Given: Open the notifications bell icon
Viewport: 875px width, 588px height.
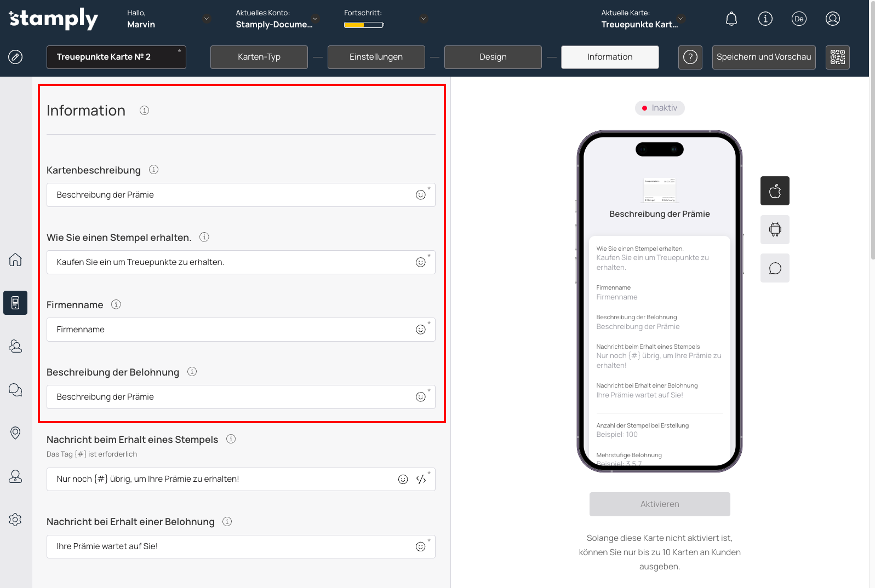Looking at the screenshot, I should click(x=731, y=19).
